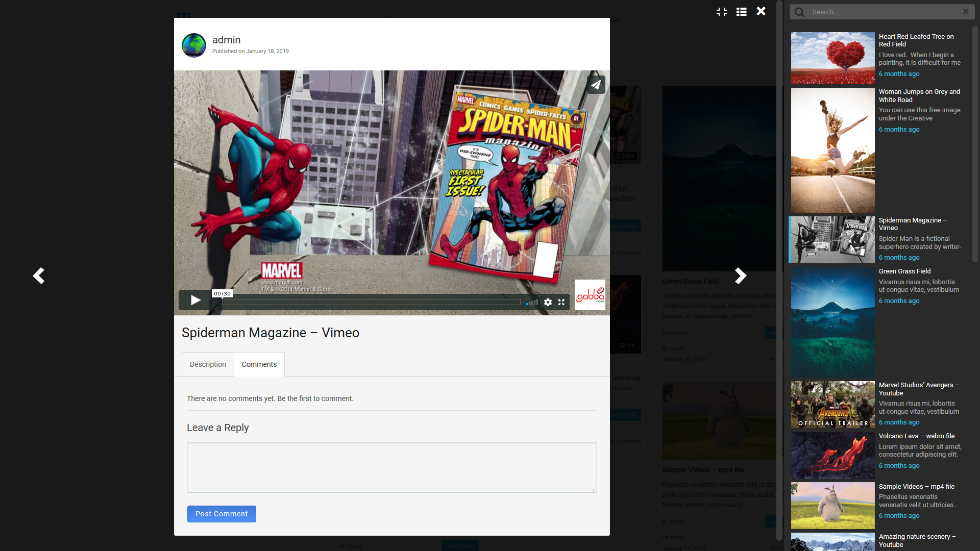
Task: Select Woman Jumps road thumbnail
Action: (833, 150)
